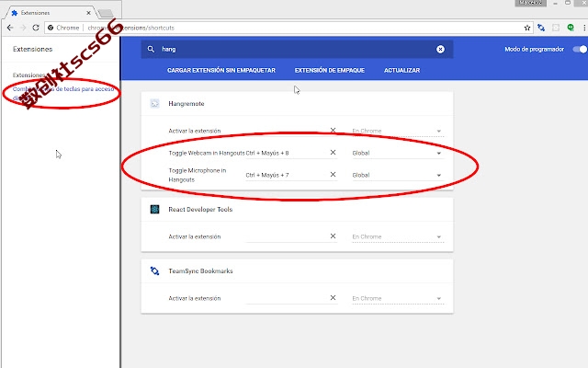The width and height of the screenshot is (588, 368).
Task: Click the Chrome site info icon in address bar
Action: coord(51,28)
